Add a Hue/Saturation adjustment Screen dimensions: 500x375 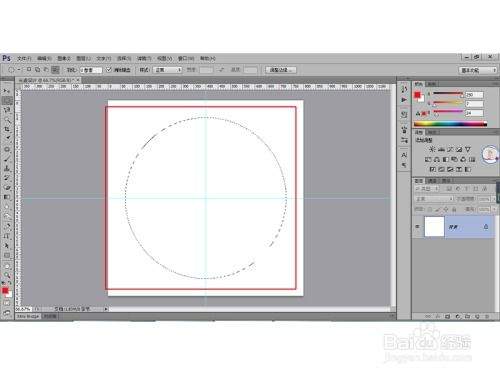(428, 159)
